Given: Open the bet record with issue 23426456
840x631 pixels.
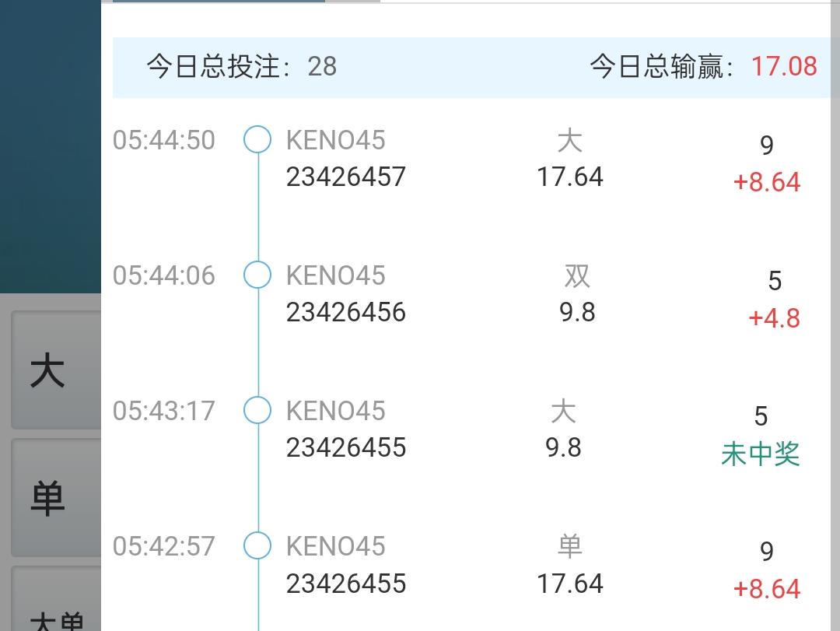Looking at the screenshot, I should pos(346,313).
